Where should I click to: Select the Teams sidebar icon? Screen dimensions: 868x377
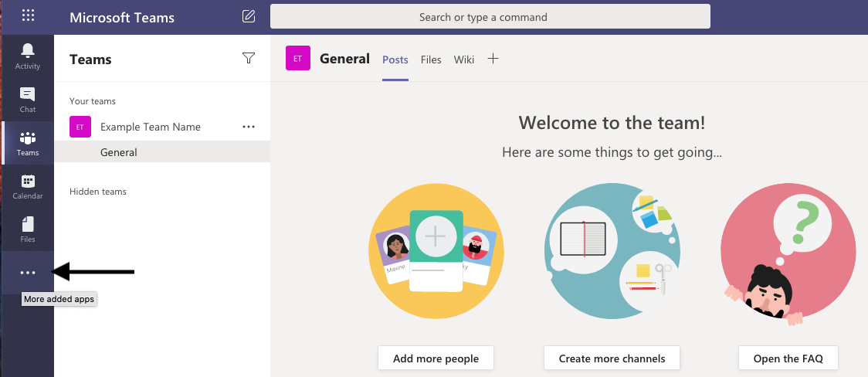point(28,144)
